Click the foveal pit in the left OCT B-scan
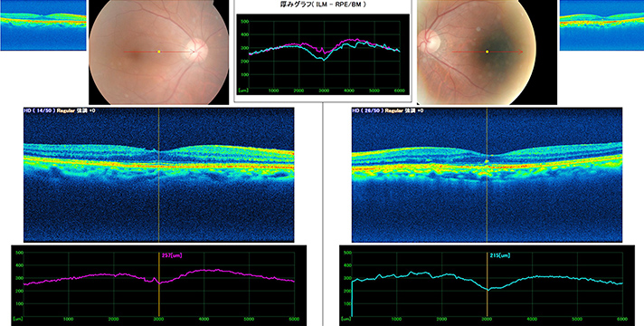644x326 pixels. tap(159, 151)
